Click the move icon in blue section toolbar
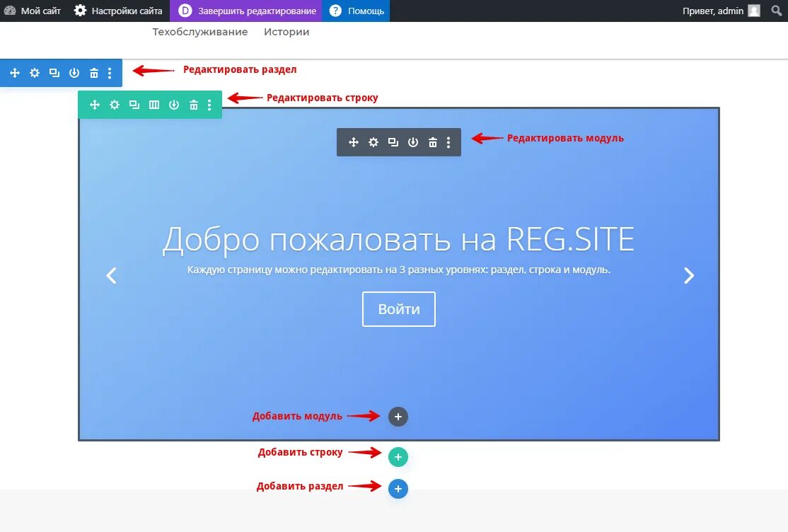 [x=15, y=73]
